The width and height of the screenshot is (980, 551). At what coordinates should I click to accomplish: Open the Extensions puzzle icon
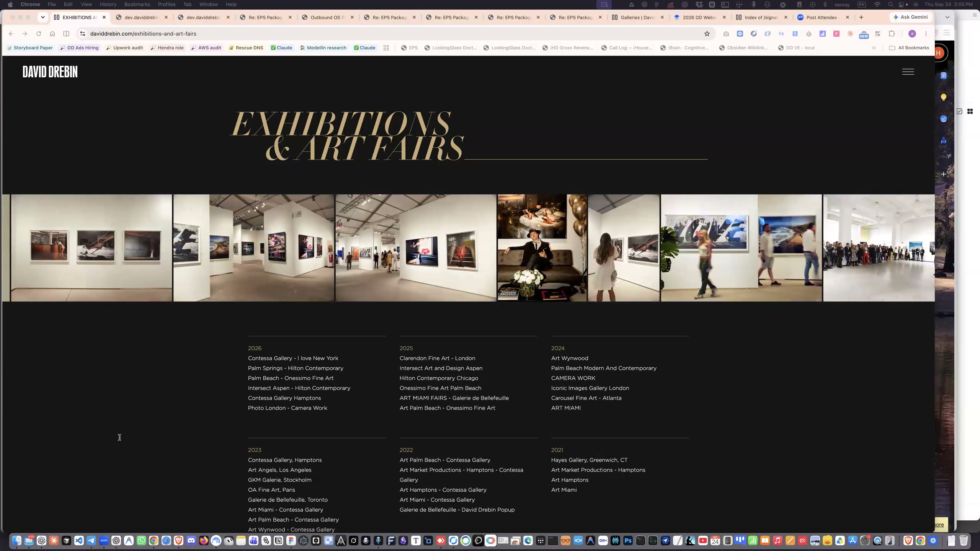pyautogui.click(x=892, y=34)
